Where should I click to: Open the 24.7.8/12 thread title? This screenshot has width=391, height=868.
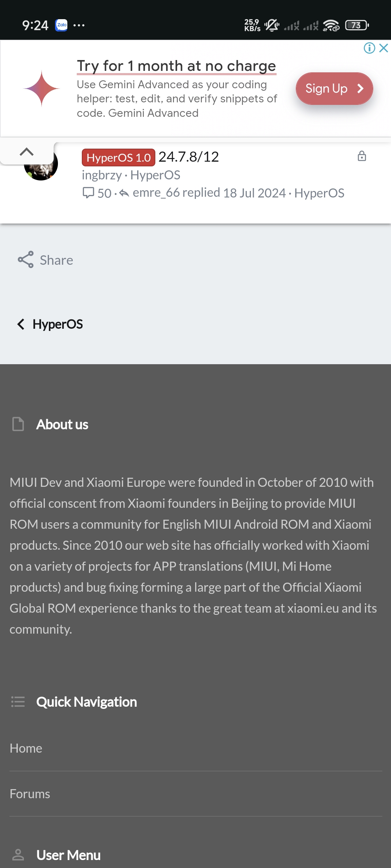coord(189,157)
